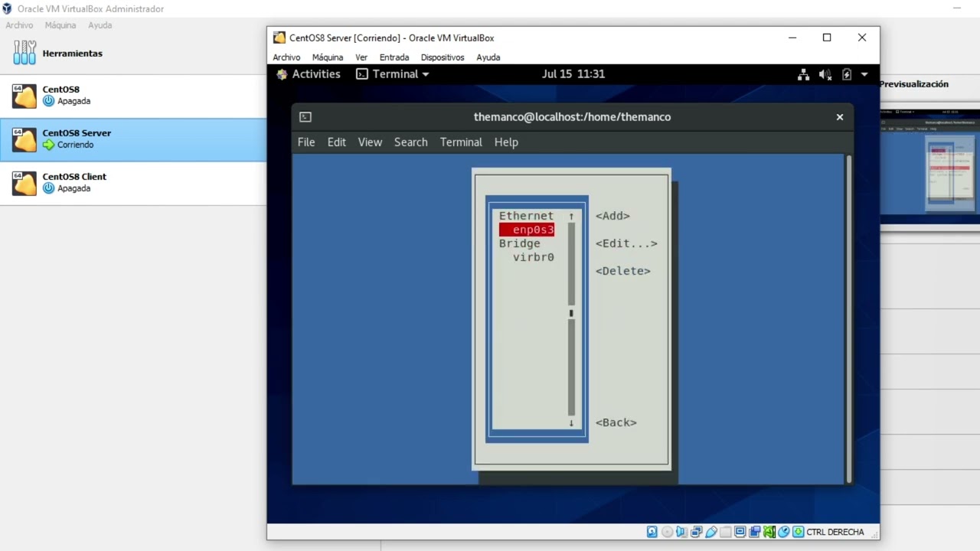The height and width of the screenshot is (551, 980).
Task: Open Máquina menu in CentOS8 Server VM window
Action: coord(328,57)
